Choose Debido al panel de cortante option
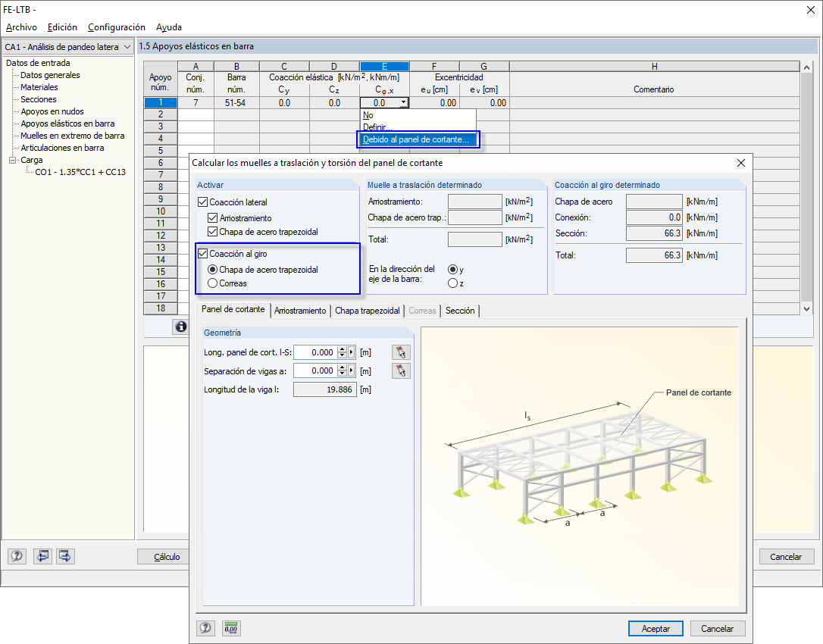The height and width of the screenshot is (644, 823). point(418,139)
